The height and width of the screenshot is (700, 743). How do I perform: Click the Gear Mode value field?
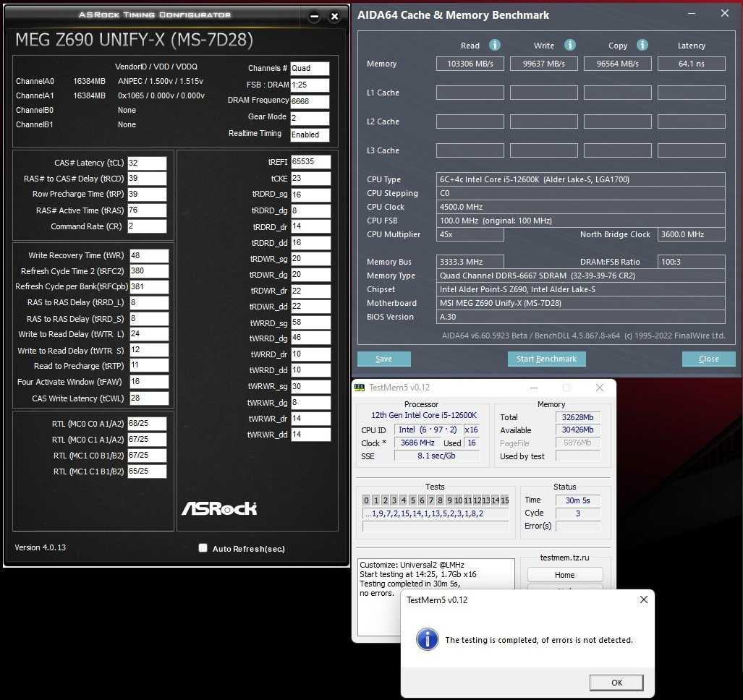click(x=310, y=118)
